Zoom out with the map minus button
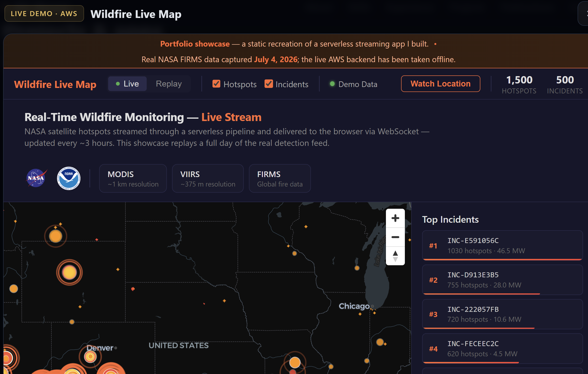The width and height of the screenshot is (588, 374). pos(395,237)
